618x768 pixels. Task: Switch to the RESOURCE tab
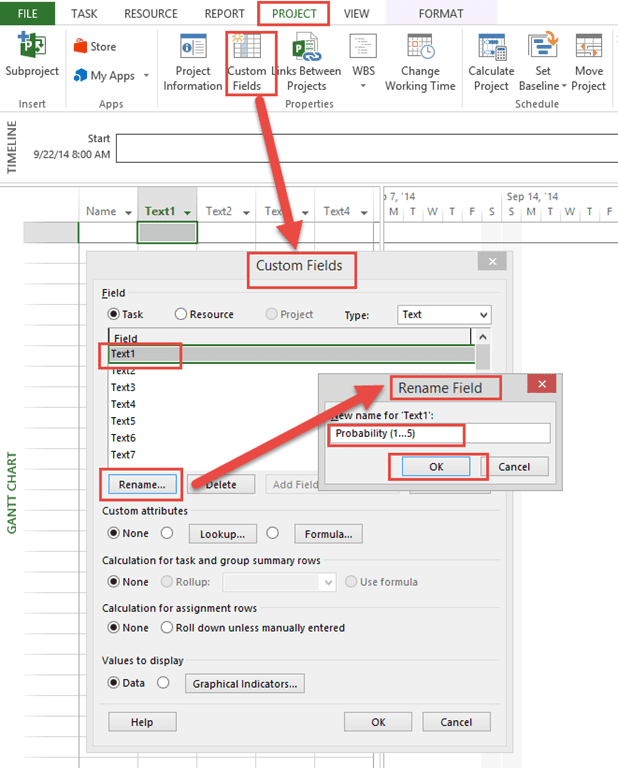[151, 14]
